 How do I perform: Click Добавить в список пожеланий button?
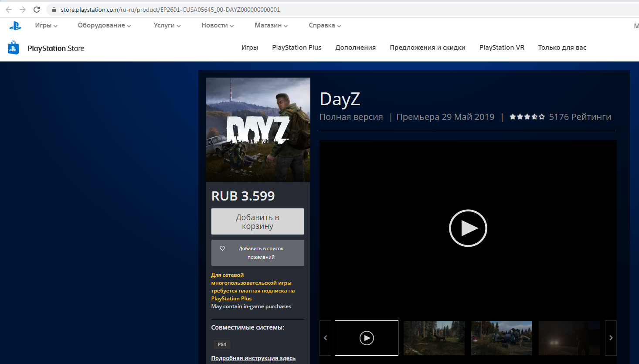(258, 253)
